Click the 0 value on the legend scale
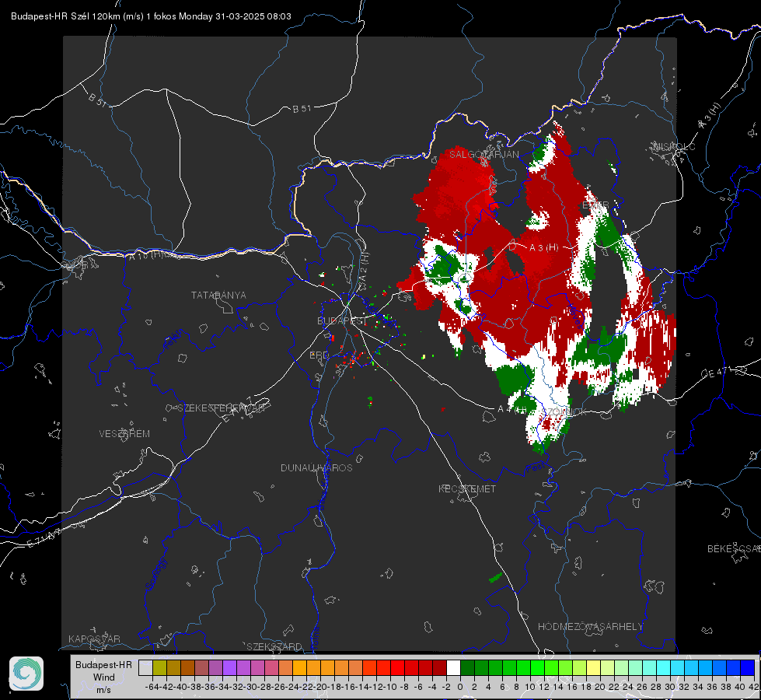Screen dimensions: 761x700 coord(460,687)
